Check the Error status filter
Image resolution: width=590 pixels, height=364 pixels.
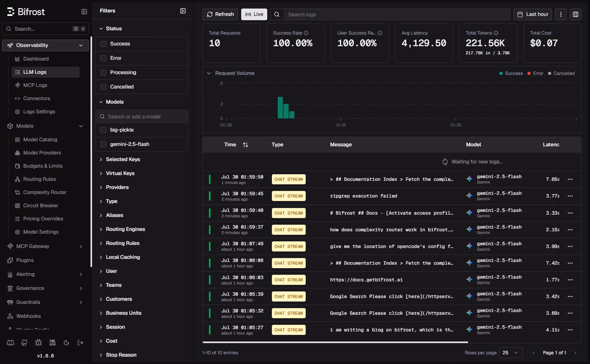coord(103,58)
